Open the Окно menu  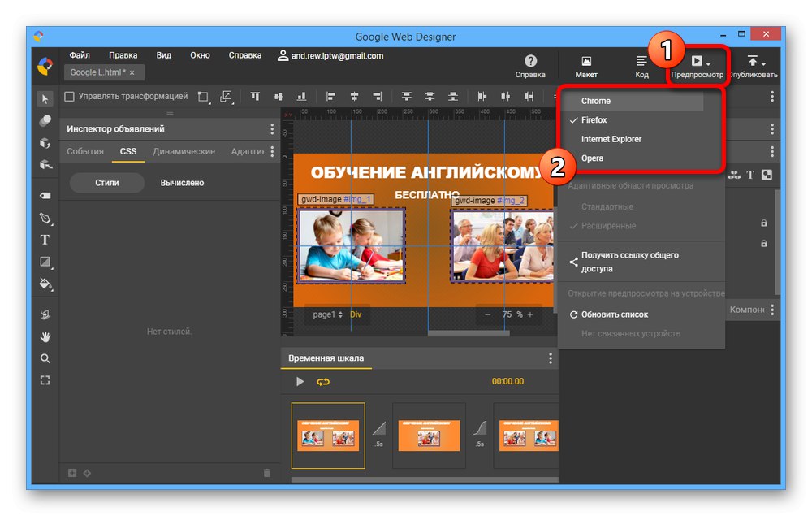[x=200, y=55]
